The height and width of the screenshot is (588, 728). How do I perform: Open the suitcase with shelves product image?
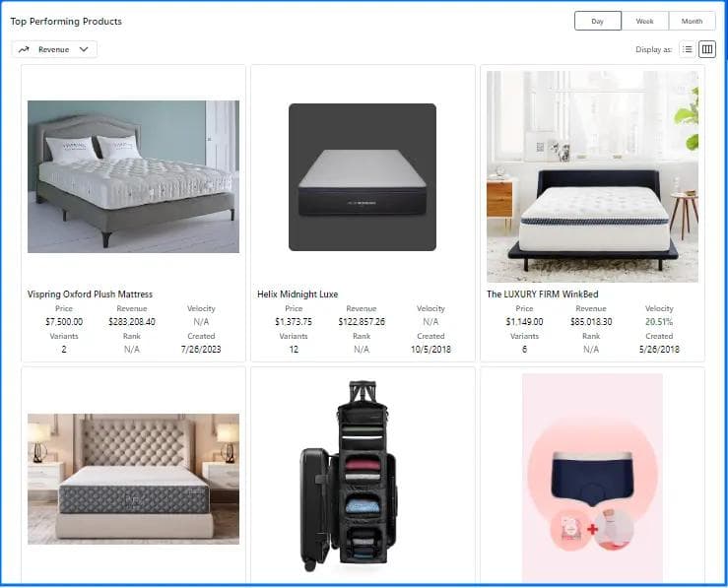pos(348,477)
